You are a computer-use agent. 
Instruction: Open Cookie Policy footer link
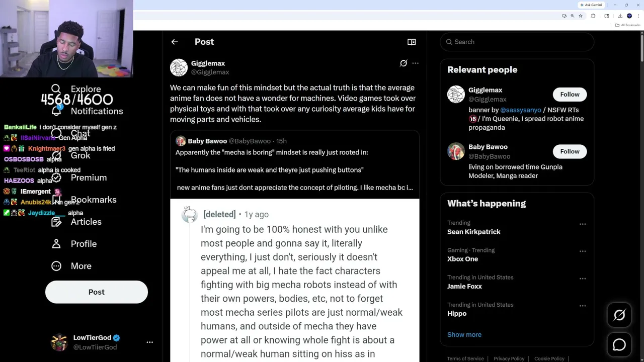(x=549, y=358)
